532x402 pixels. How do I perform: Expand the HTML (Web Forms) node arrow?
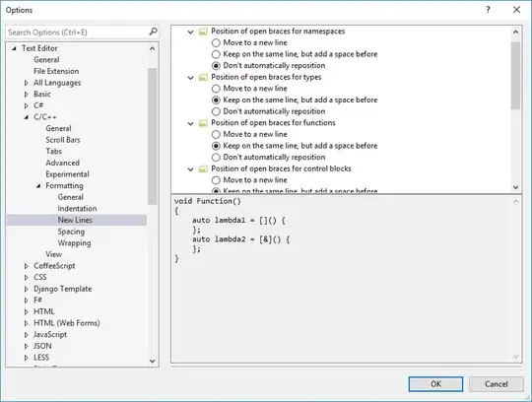pos(27,323)
